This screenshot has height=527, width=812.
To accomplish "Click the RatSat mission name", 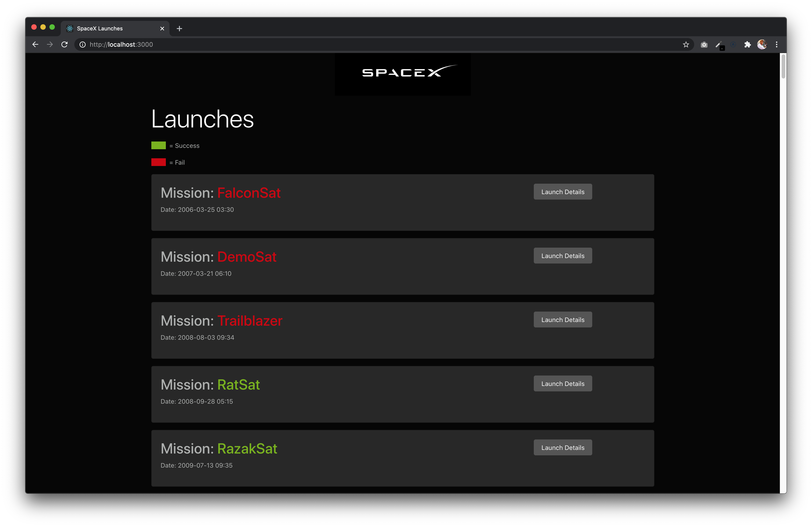I will pos(239,385).
